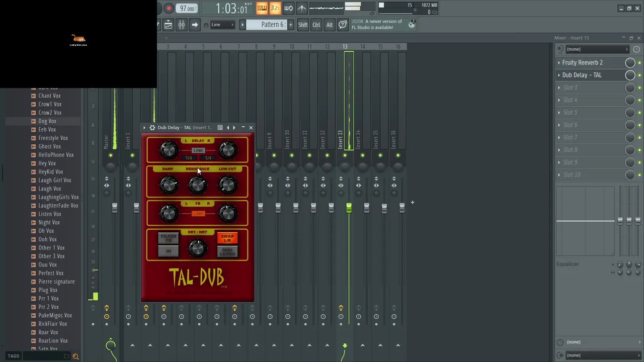Click the tempo 97.000 field
644x362 pixels.
click(187, 9)
